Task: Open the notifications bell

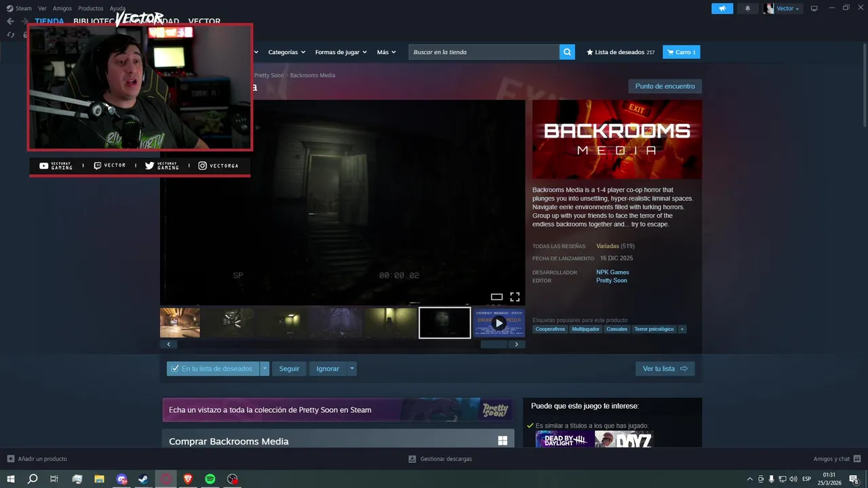Action: [748, 8]
